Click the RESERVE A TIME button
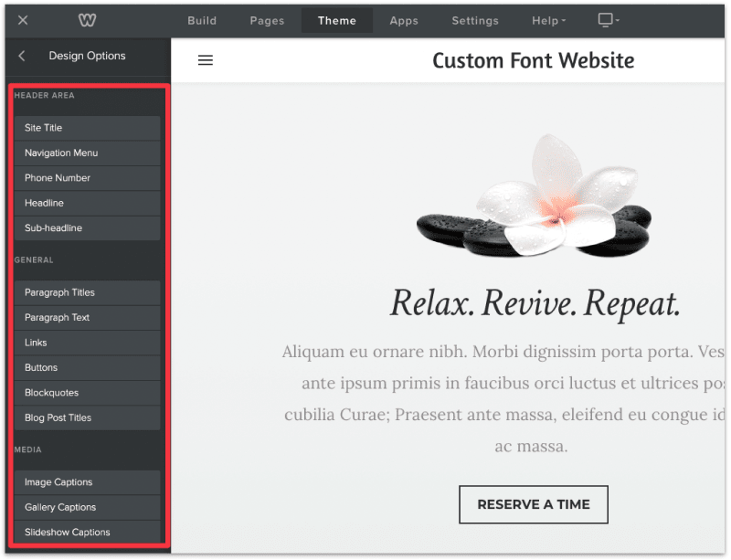Screen dimensions: 731x560 click(x=533, y=503)
